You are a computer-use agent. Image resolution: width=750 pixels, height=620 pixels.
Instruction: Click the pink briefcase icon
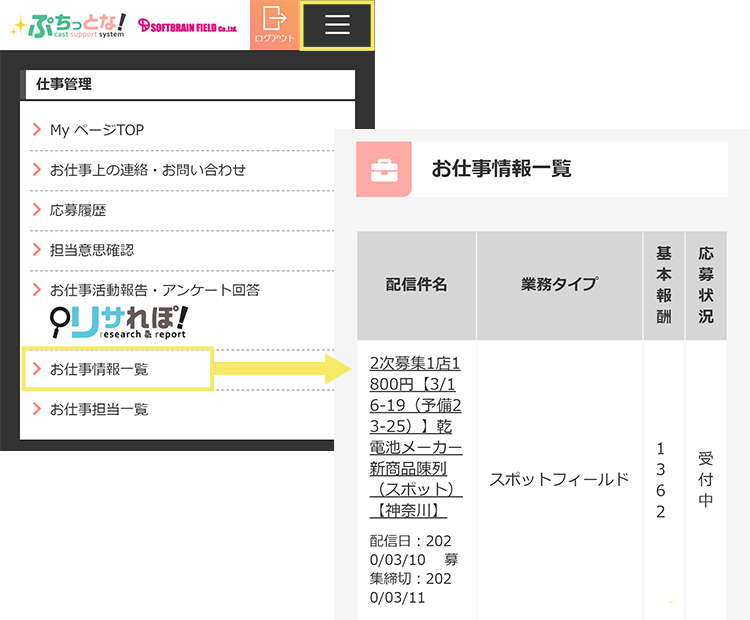coord(384,169)
